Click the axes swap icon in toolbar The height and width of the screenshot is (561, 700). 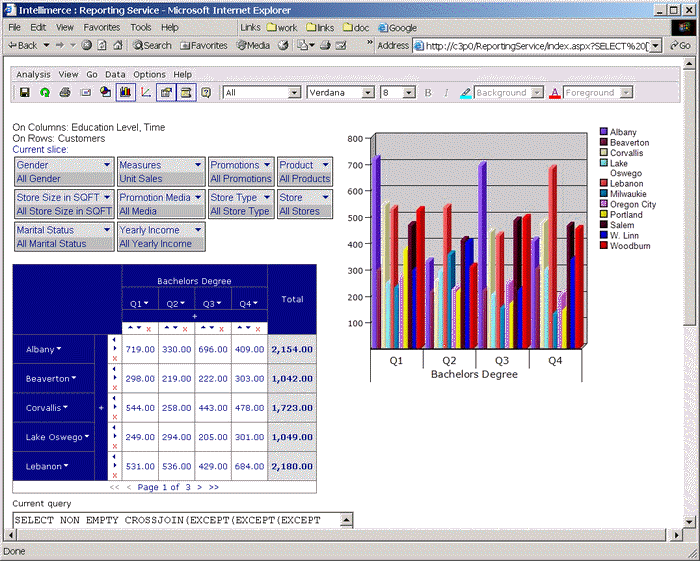pos(146,92)
